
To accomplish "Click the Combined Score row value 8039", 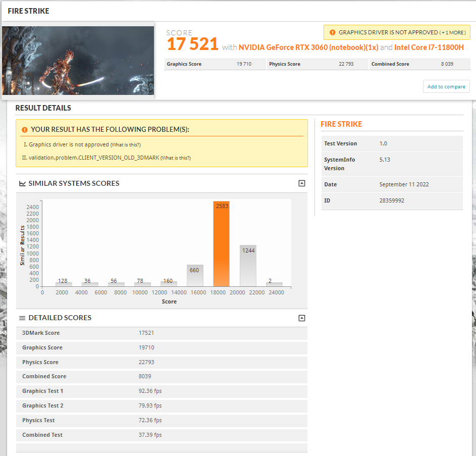I will click(x=145, y=376).
